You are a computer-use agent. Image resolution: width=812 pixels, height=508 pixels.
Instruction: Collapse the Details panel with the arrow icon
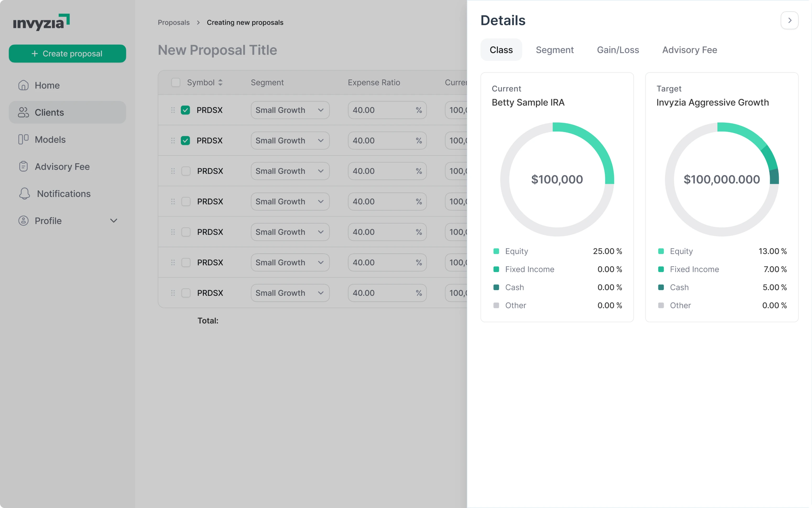pos(789,20)
